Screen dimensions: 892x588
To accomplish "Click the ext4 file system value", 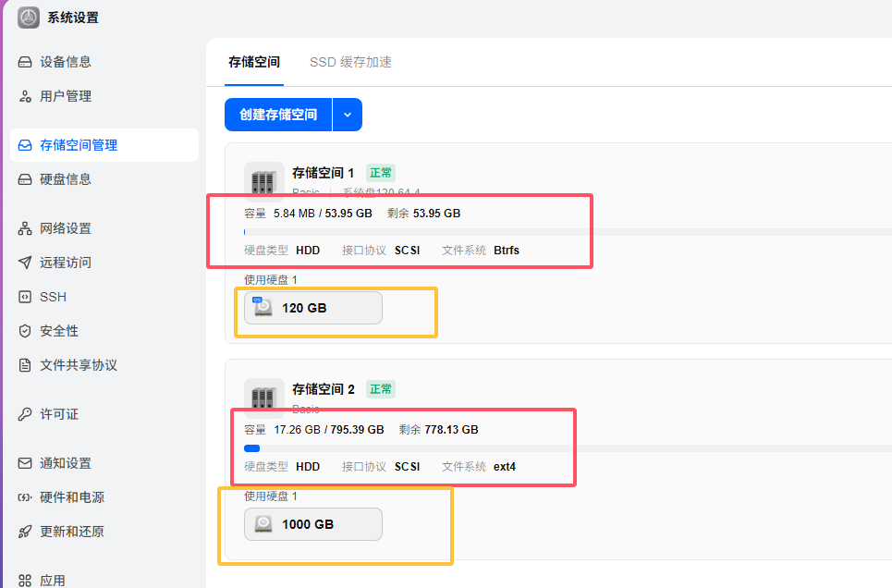I will [x=505, y=467].
